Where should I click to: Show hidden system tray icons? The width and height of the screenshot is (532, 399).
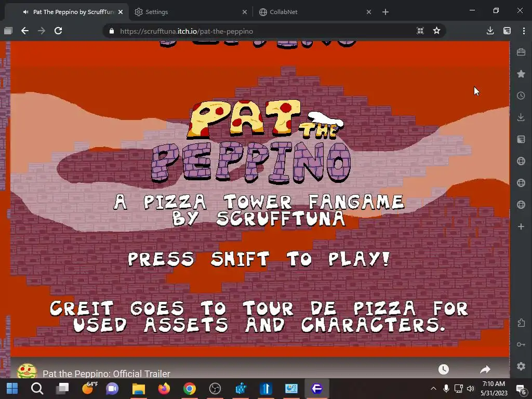point(433,389)
